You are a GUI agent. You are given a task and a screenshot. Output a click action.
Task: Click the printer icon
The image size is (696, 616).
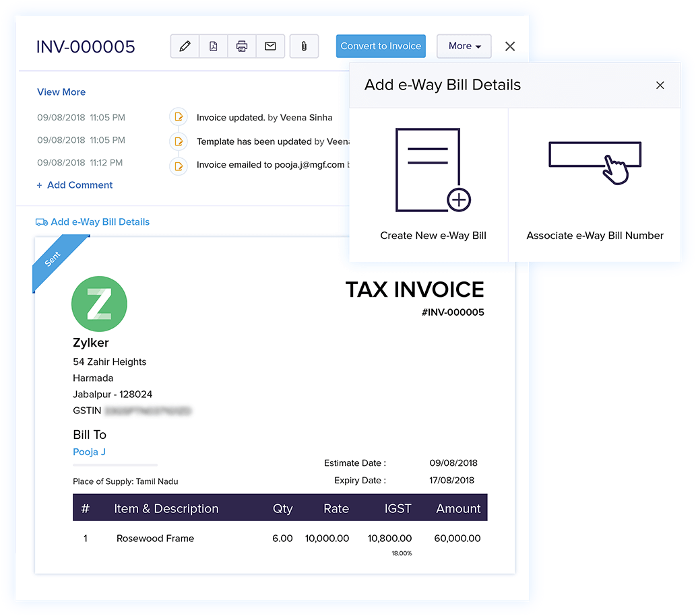click(x=242, y=46)
